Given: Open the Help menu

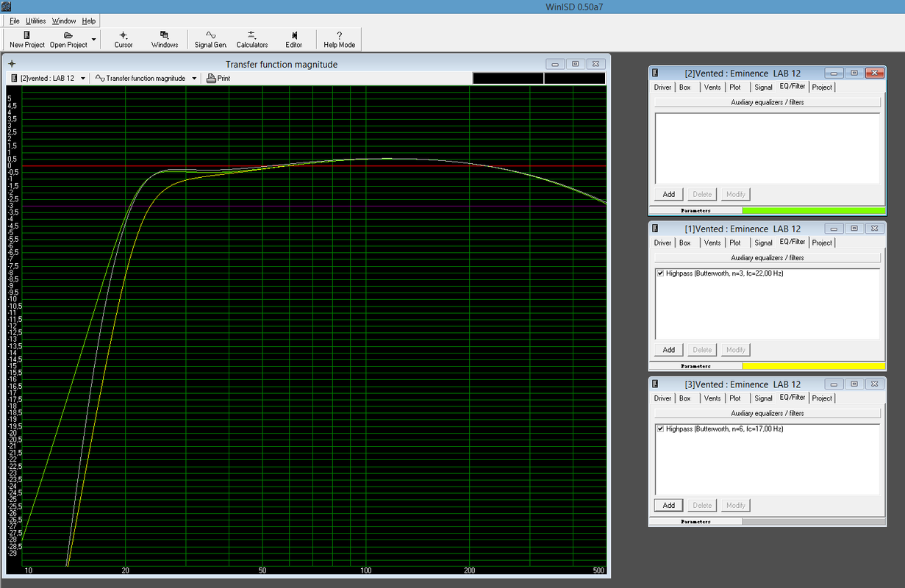Looking at the screenshot, I should click(x=89, y=21).
